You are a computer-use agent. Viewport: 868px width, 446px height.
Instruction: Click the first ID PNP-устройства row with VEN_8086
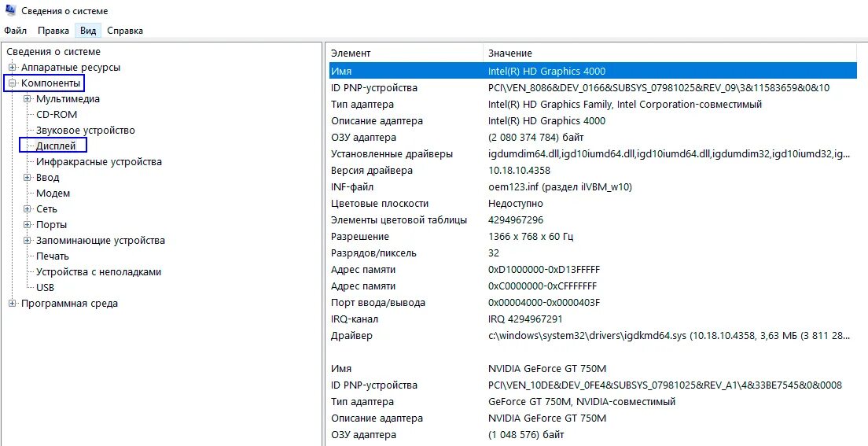(x=593, y=87)
